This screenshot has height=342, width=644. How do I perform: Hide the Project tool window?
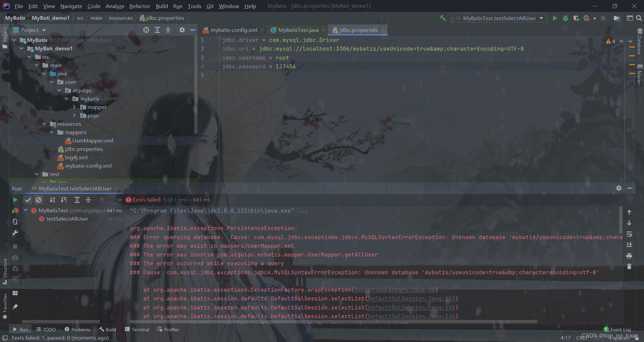click(193, 30)
